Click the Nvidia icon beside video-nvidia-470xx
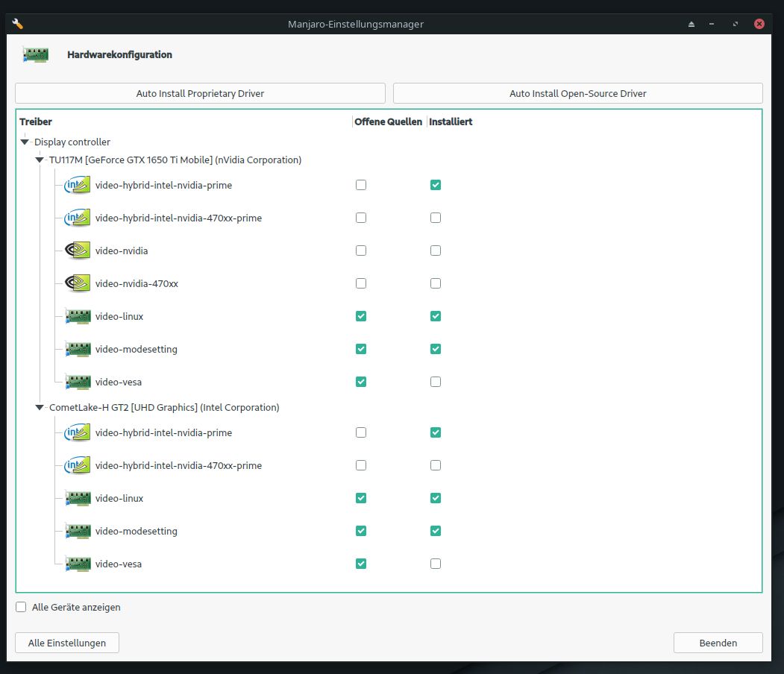784x674 pixels. pyautogui.click(x=78, y=283)
